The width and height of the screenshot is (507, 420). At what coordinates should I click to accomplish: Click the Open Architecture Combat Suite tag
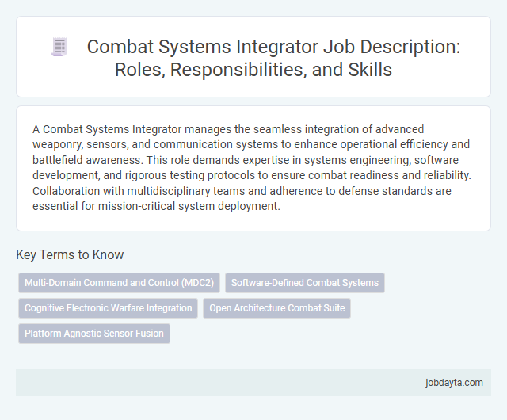[x=276, y=308]
